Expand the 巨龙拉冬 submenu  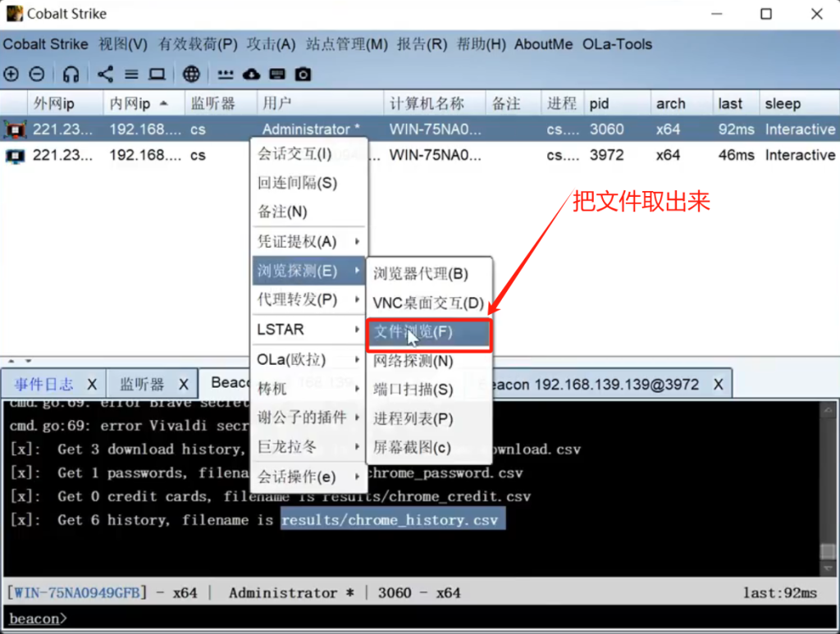[x=309, y=446]
